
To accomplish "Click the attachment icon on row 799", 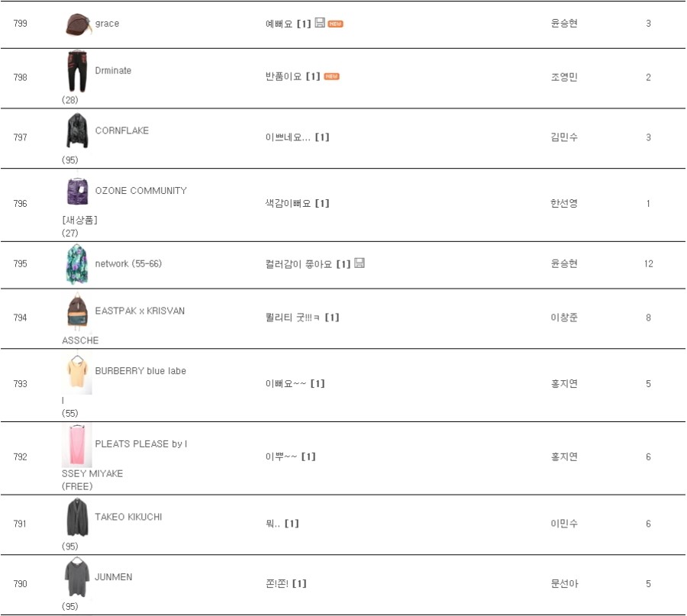I will click(320, 23).
